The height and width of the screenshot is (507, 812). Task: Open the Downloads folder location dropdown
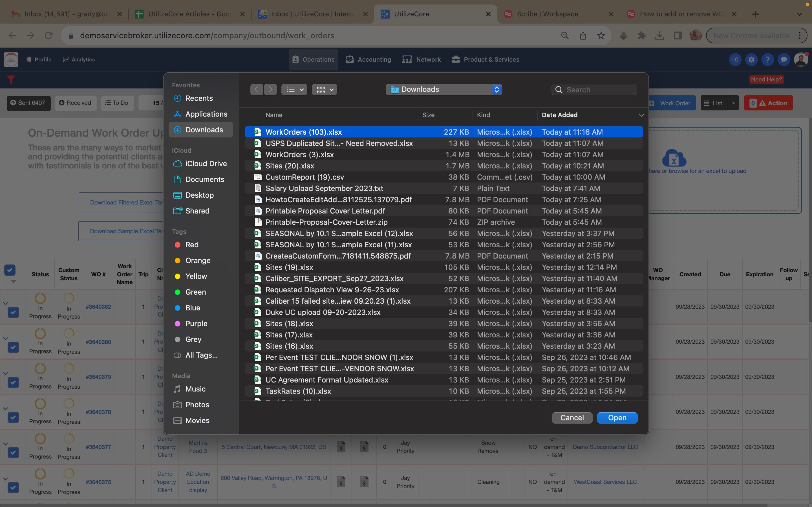(443, 90)
